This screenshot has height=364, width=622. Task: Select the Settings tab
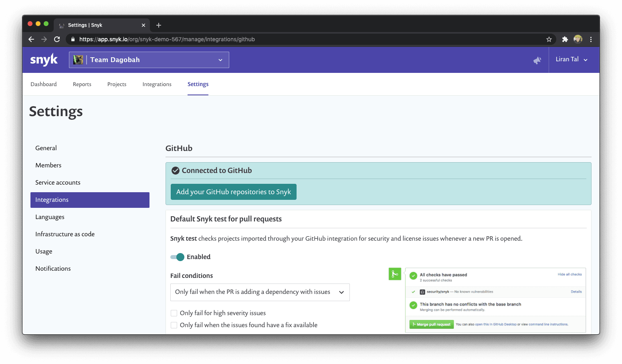tap(198, 84)
